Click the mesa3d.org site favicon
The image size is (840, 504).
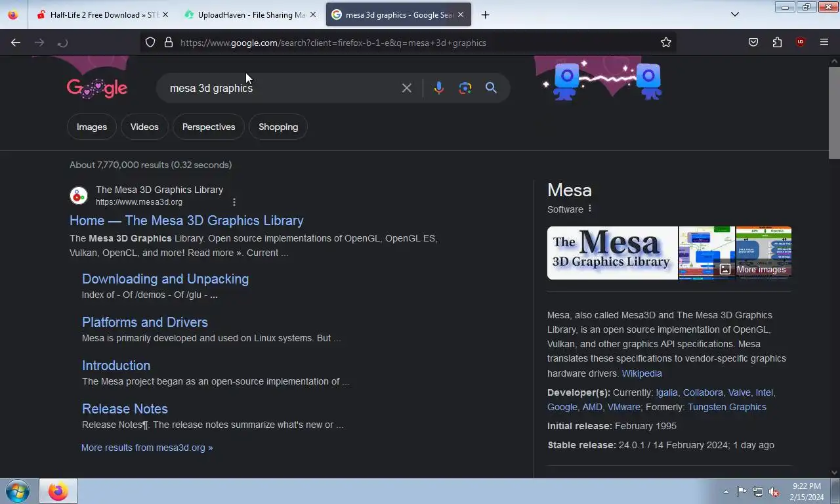(x=79, y=196)
